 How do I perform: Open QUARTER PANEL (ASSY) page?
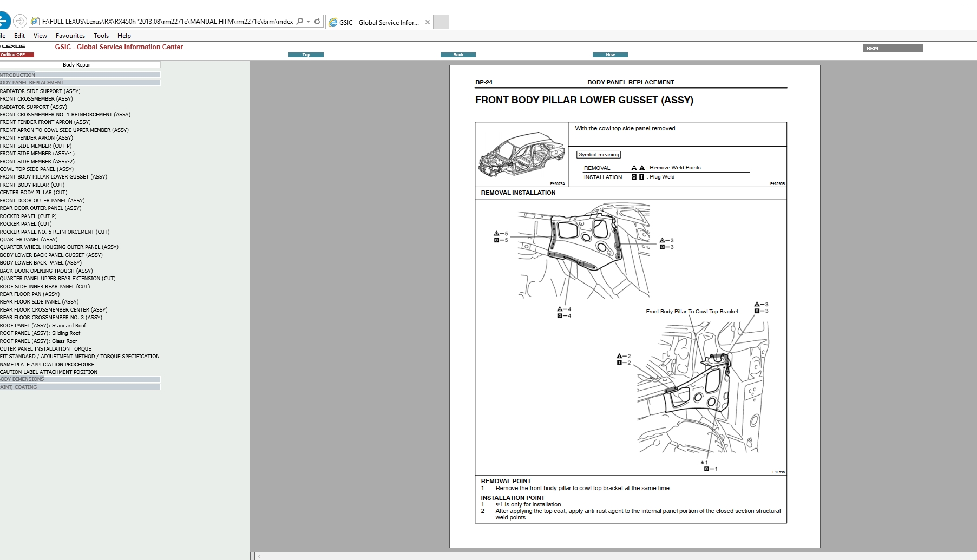pos(29,240)
